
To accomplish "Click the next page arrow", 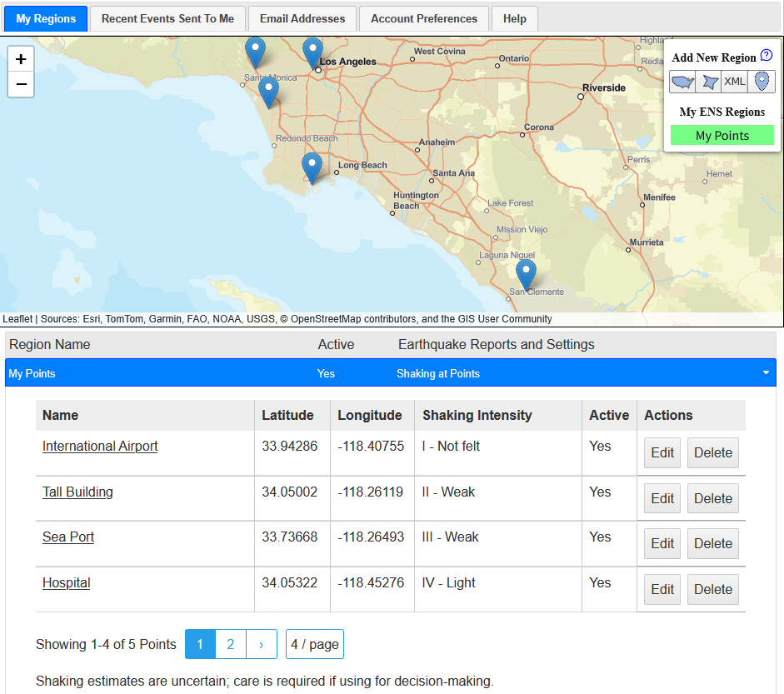I will pyautogui.click(x=261, y=644).
